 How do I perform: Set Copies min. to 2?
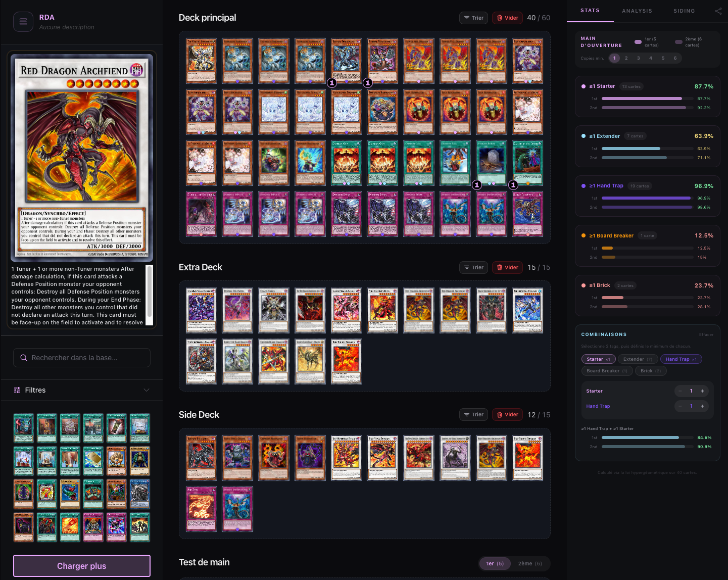pyautogui.click(x=626, y=58)
